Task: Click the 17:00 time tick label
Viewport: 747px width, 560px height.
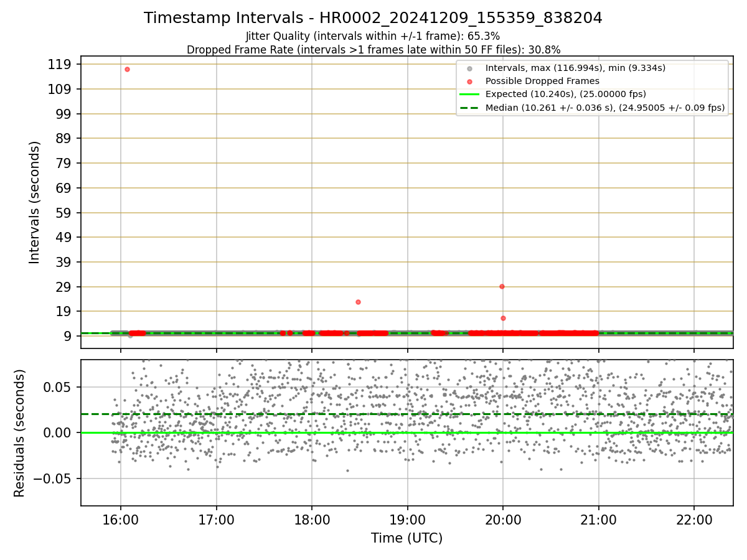Action: pyautogui.click(x=217, y=519)
